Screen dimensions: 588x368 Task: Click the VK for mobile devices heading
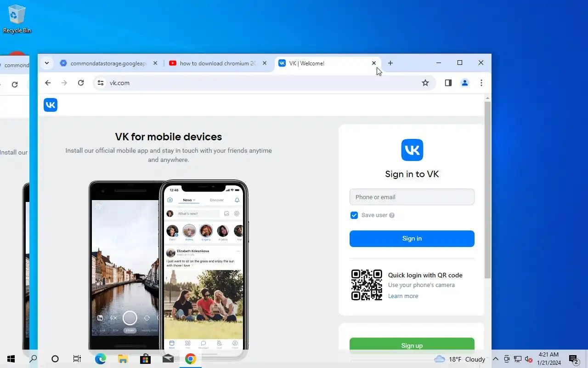(x=169, y=137)
